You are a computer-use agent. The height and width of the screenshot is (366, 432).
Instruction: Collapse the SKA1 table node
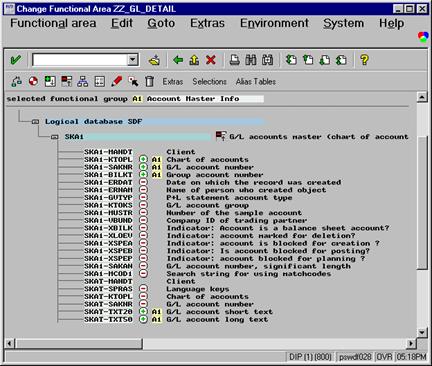[55, 137]
